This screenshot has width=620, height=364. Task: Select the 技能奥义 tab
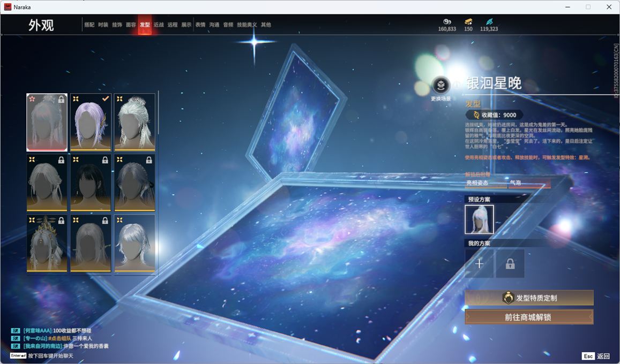click(x=246, y=25)
